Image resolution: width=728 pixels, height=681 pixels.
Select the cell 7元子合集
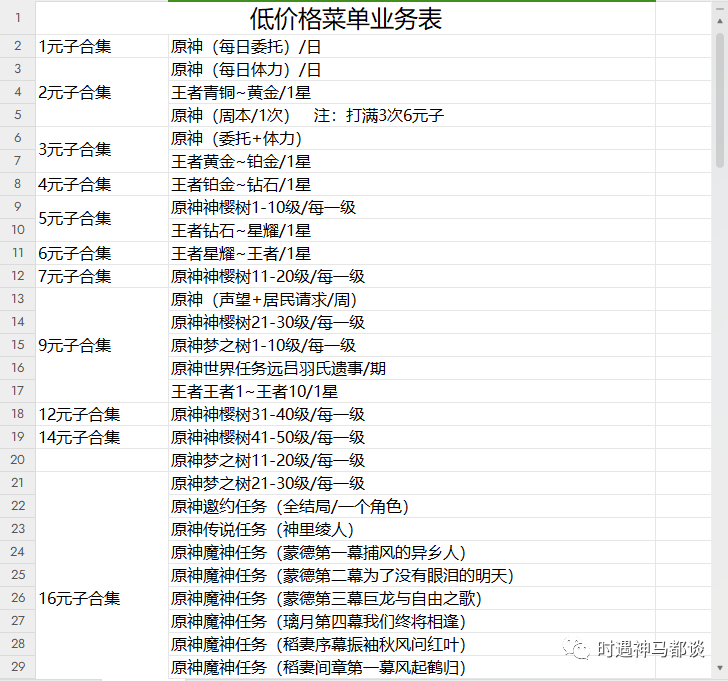(x=102, y=276)
